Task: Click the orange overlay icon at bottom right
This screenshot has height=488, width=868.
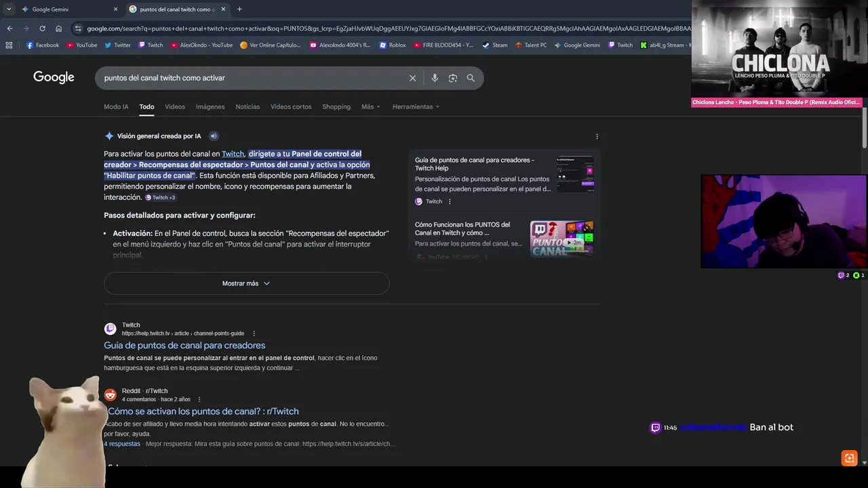Action: (849, 458)
